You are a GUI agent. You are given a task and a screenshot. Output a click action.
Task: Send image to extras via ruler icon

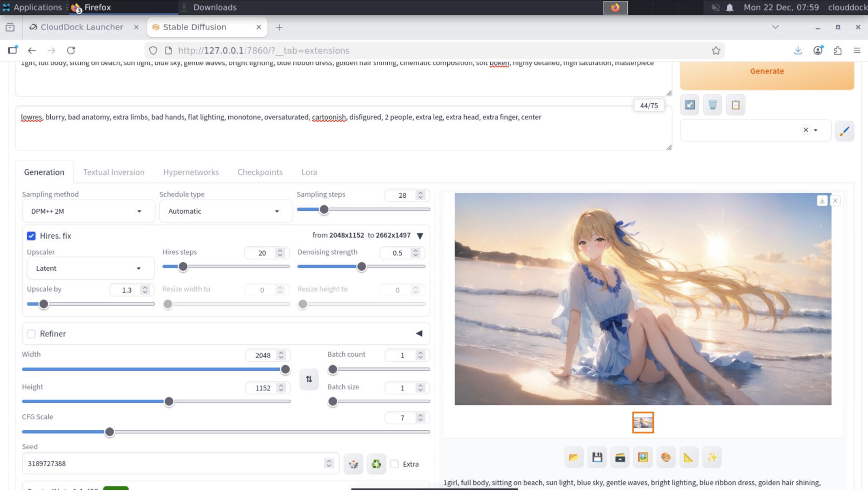click(x=689, y=457)
